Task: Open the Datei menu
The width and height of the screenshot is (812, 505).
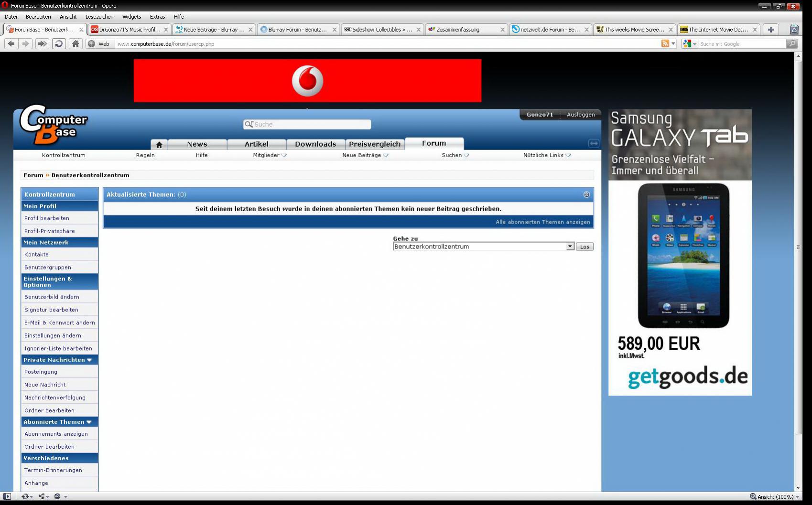Action: click(11, 17)
